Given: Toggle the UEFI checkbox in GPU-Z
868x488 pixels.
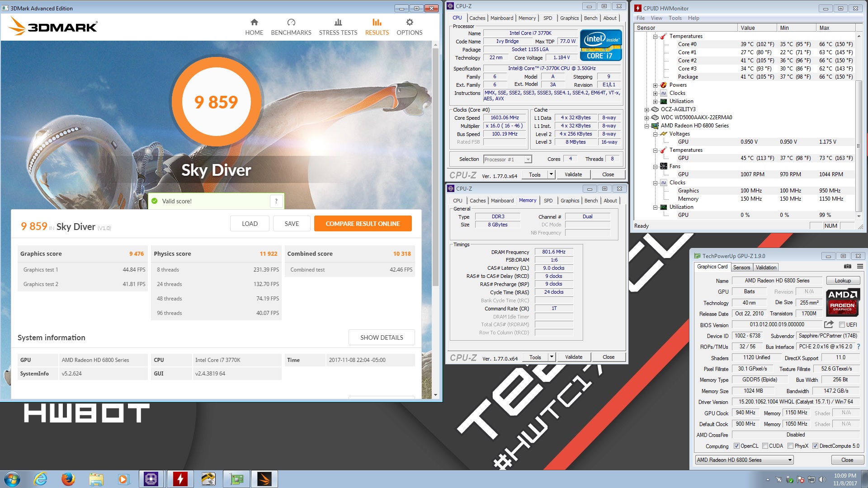Looking at the screenshot, I should [842, 325].
